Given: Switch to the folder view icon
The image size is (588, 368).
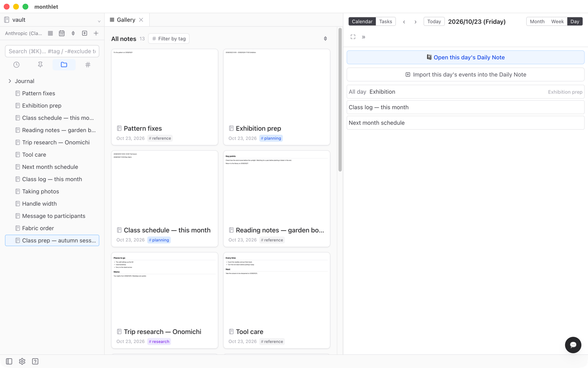Looking at the screenshot, I should (64, 65).
